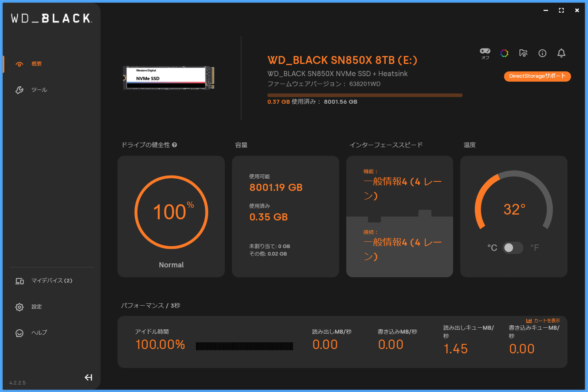
Task: Click version number 4.2.2.5
Action: [17, 383]
